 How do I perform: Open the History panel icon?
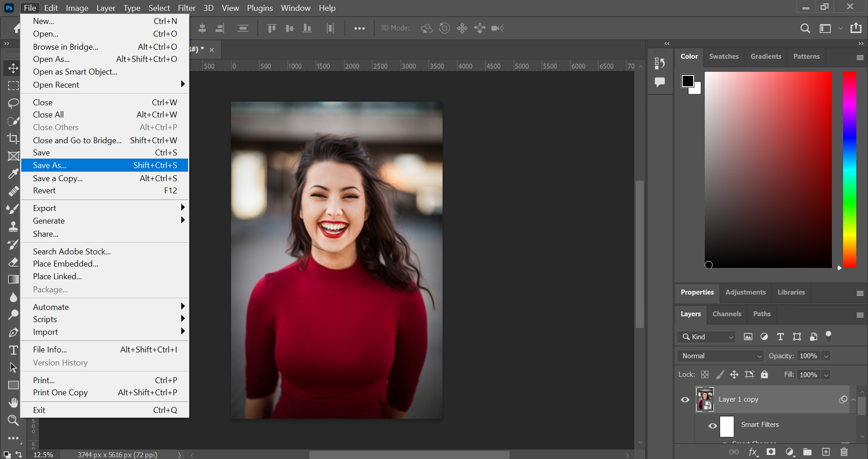coord(660,64)
